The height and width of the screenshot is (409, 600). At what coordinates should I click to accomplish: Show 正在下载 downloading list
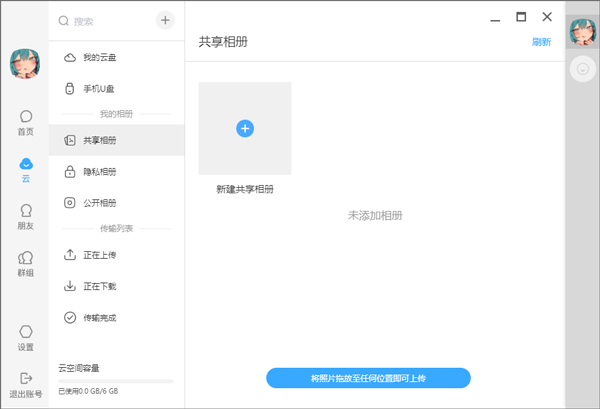pos(116,286)
